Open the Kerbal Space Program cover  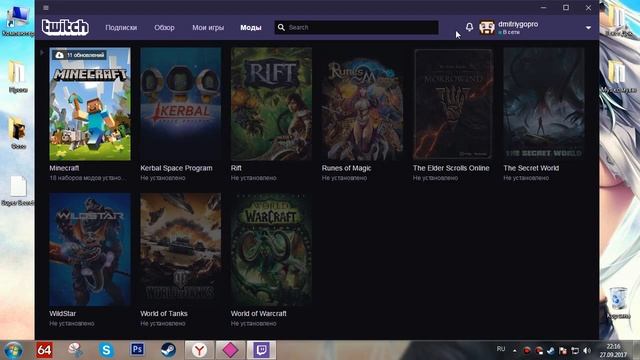pos(180,104)
